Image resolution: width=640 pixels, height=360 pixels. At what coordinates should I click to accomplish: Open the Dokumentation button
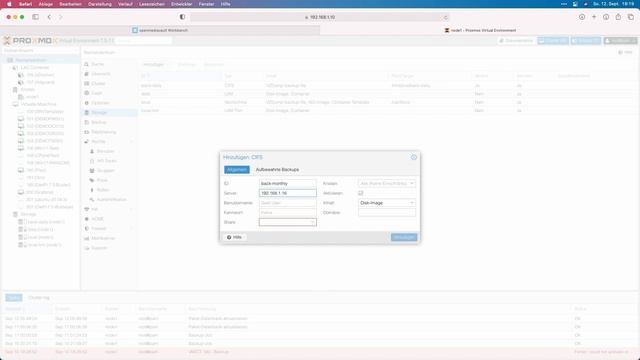pos(516,41)
